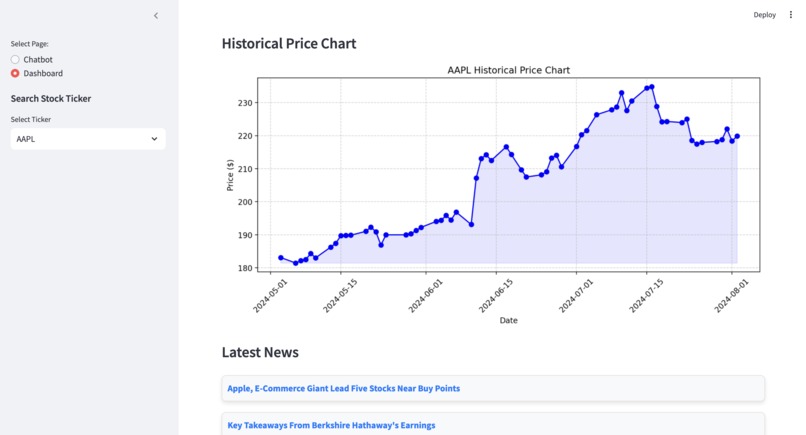Click the AAPL Historical Price Chart title
The height and width of the screenshot is (435, 806).
508,70
